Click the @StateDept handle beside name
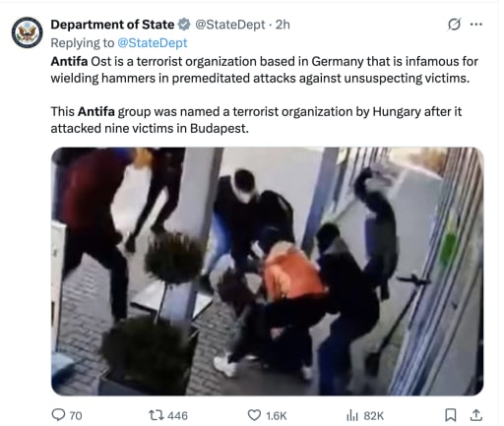 click(x=230, y=25)
